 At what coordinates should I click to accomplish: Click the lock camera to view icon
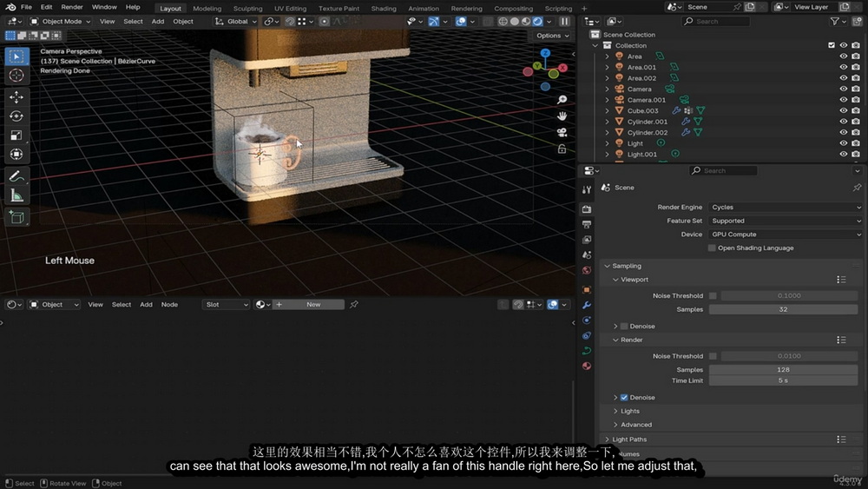point(562,149)
